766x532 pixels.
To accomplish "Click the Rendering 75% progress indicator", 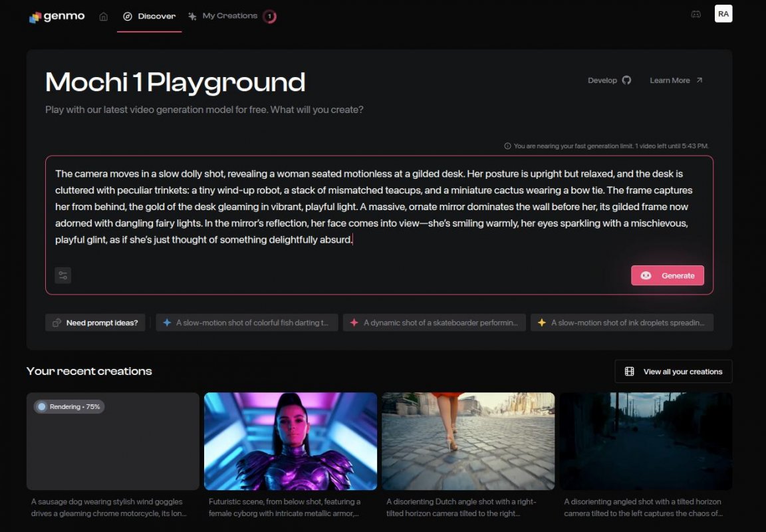I will pos(69,406).
